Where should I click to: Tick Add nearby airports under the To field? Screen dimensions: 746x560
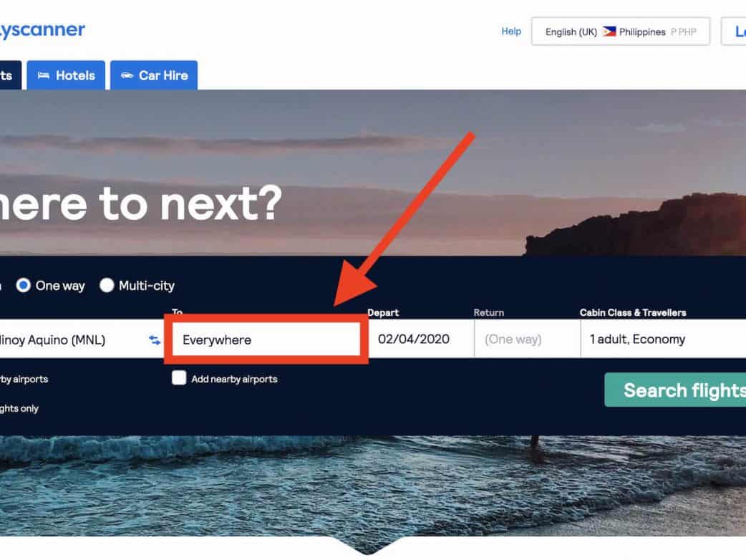(179, 378)
